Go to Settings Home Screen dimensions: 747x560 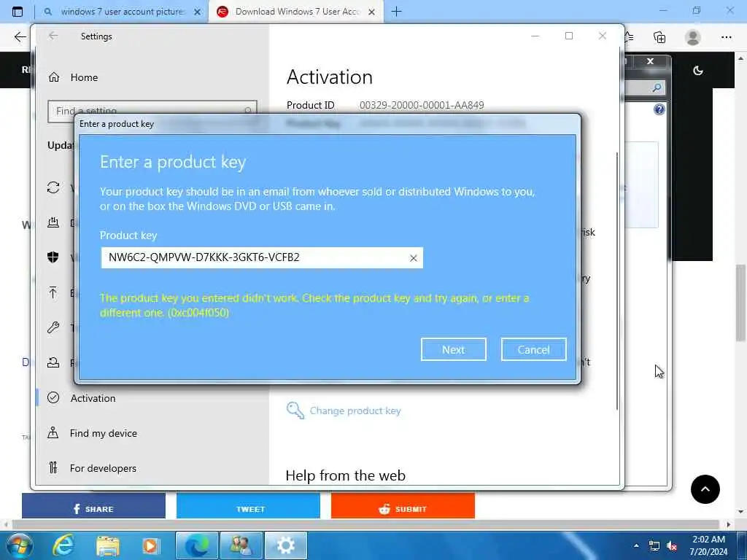[84, 77]
